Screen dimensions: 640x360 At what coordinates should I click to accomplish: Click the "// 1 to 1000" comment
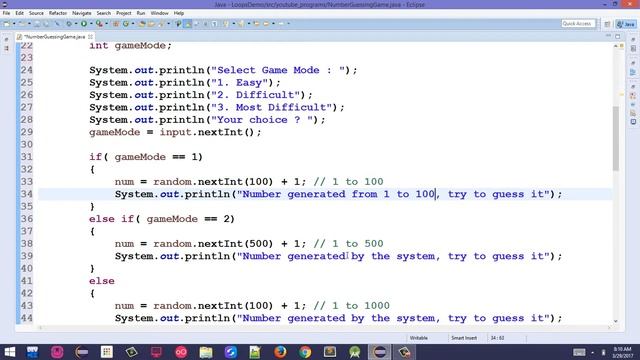[351, 306]
